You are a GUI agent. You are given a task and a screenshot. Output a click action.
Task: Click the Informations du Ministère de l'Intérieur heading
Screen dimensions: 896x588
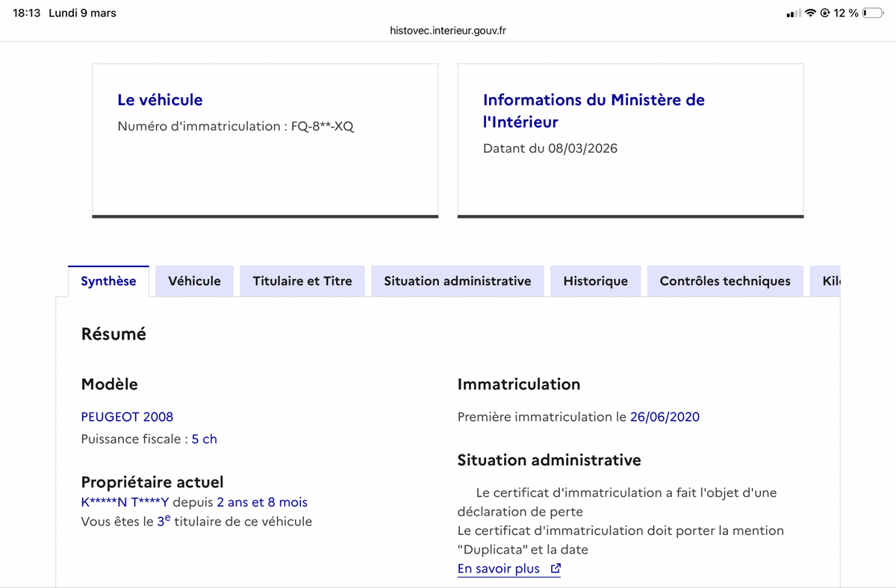pyautogui.click(x=594, y=110)
